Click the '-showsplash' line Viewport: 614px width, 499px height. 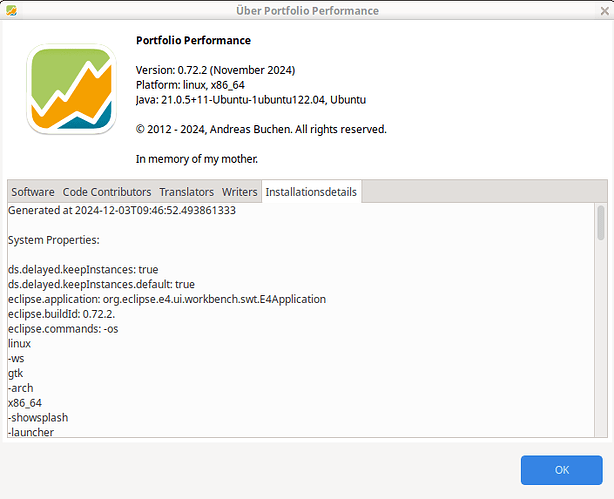pyautogui.click(x=38, y=418)
